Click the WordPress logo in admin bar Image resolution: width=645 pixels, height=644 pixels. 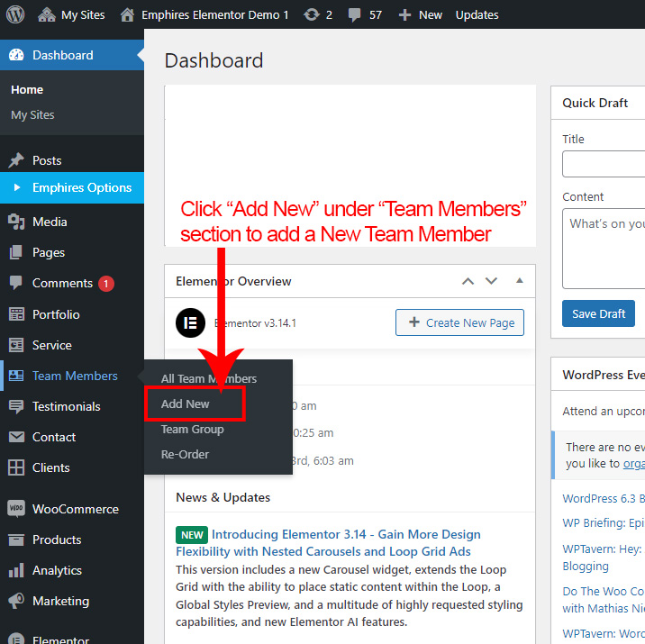pyautogui.click(x=17, y=14)
